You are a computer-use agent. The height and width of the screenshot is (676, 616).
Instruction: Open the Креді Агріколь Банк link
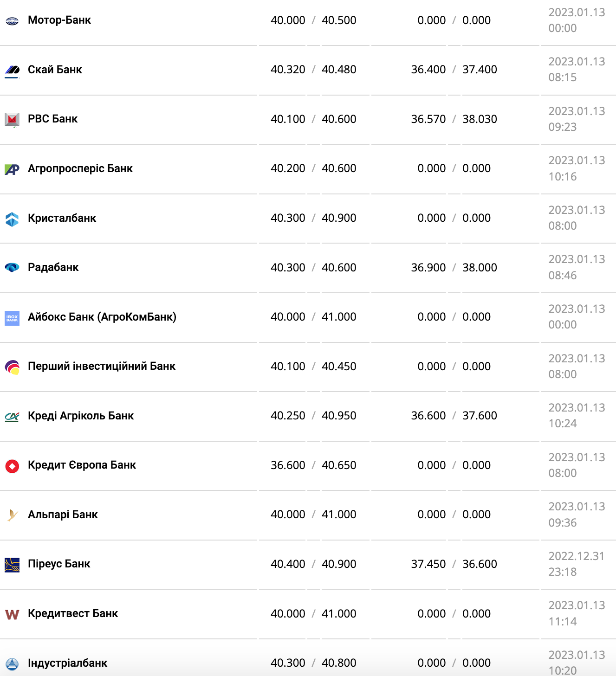(x=80, y=416)
